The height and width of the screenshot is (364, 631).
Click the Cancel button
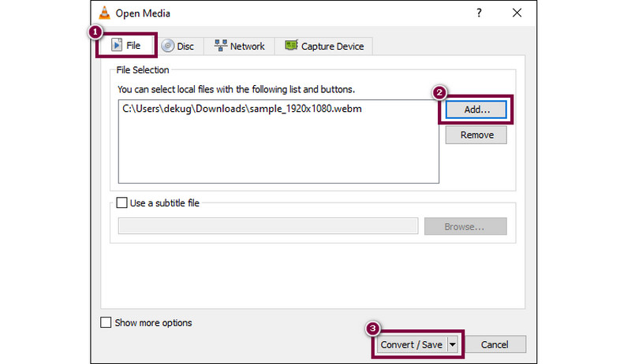point(495,345)
